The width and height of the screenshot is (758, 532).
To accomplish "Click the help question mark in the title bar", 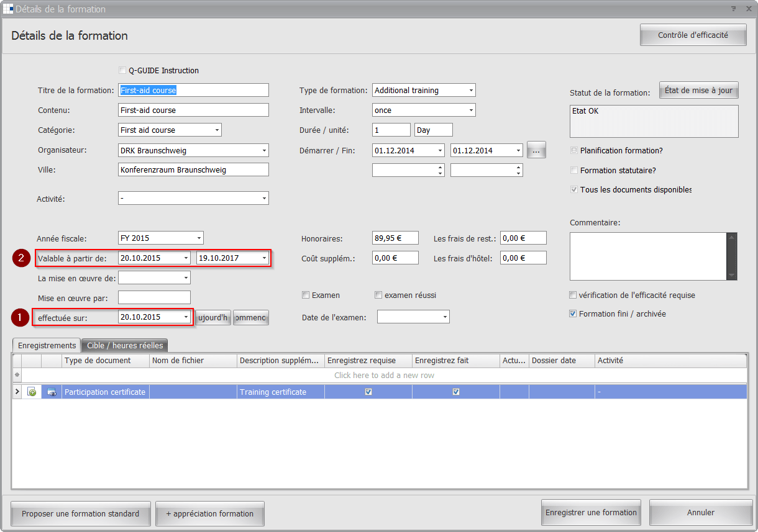I will tap(733, 9).
